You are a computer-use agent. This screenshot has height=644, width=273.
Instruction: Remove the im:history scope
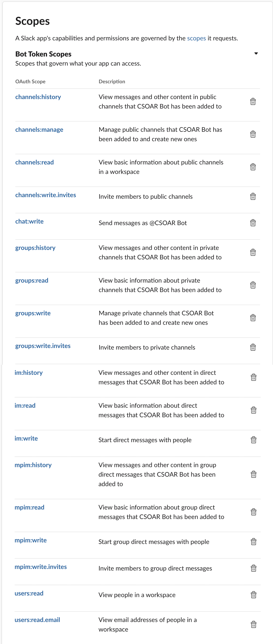(254, 377)
